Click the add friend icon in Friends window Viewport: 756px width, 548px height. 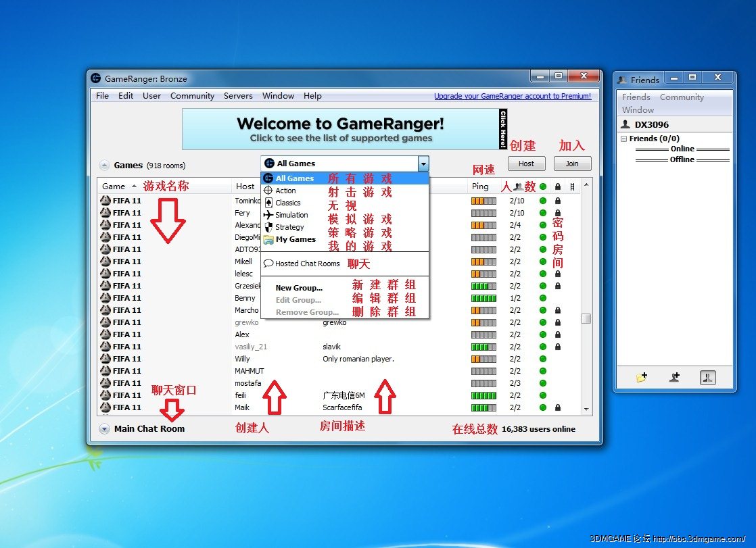674,378
